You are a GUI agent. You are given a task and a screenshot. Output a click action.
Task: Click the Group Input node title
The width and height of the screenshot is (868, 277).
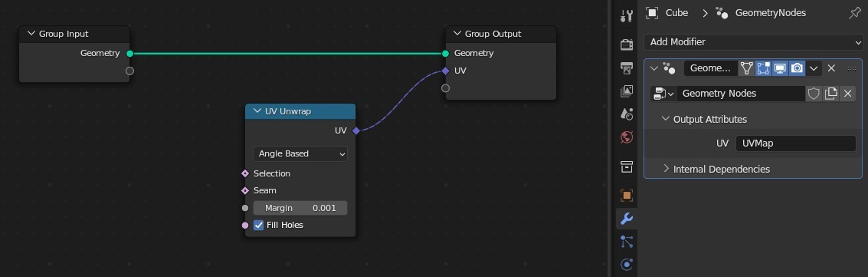click(64, 34)
